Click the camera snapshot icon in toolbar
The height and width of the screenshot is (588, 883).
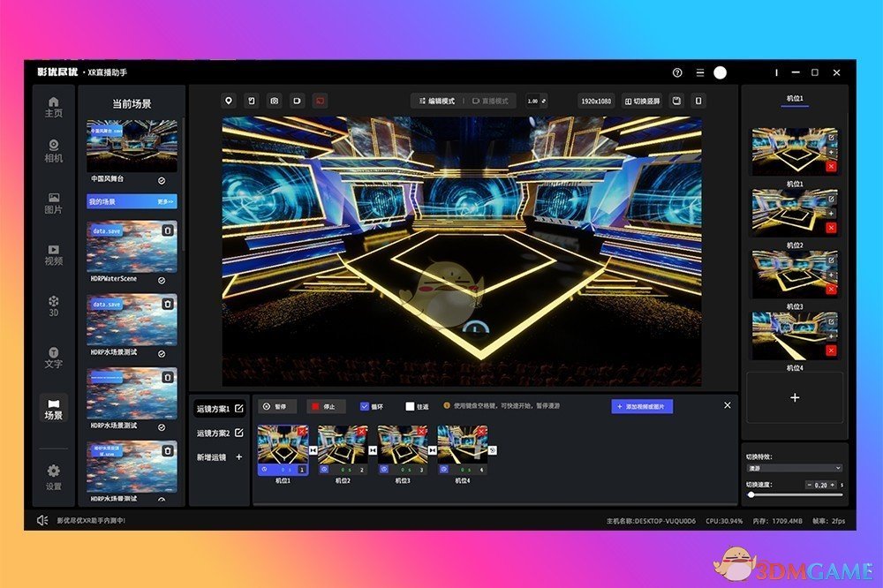[x=275, y=101]
